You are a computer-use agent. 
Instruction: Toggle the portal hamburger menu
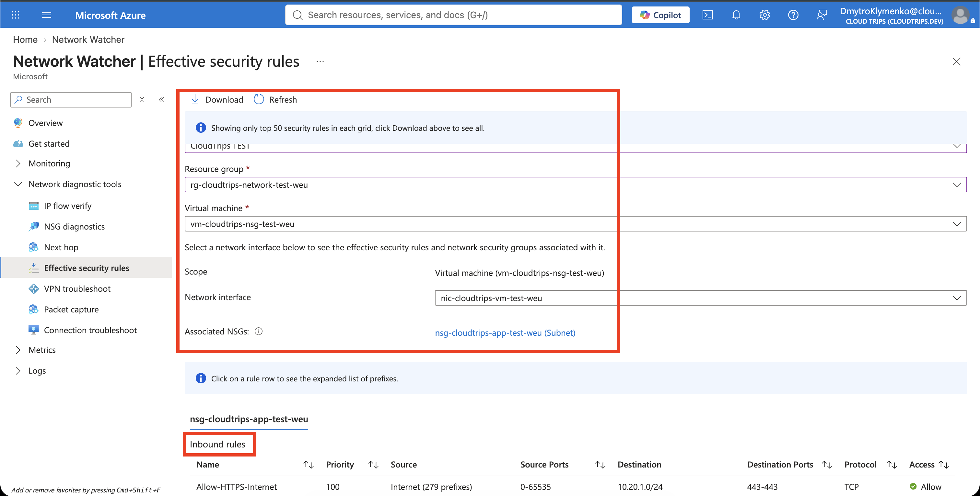pyautogui.click(x=46, y=15)
